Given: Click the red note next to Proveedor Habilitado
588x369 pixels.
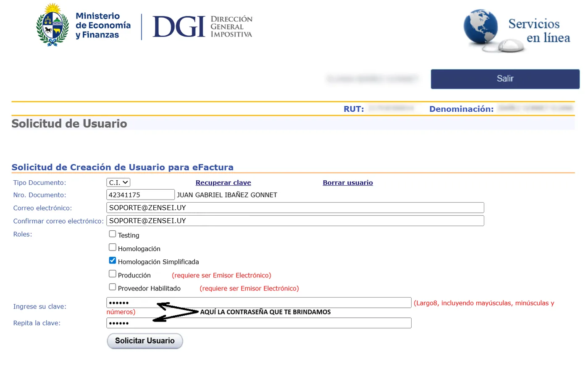Looking at the screenshot, I should pos(249,288).
